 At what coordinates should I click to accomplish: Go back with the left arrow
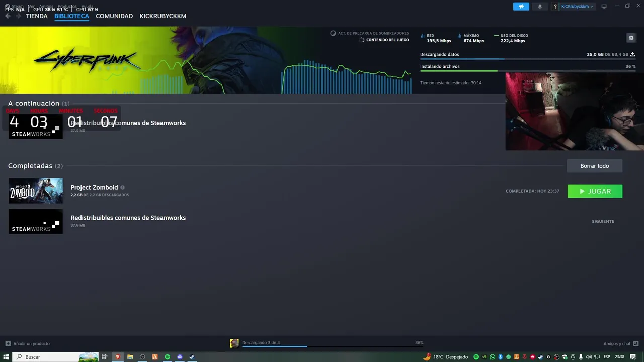coord(8,16)
